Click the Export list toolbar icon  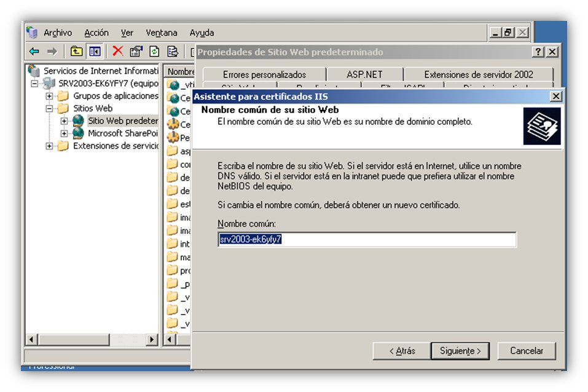[173, 52]
